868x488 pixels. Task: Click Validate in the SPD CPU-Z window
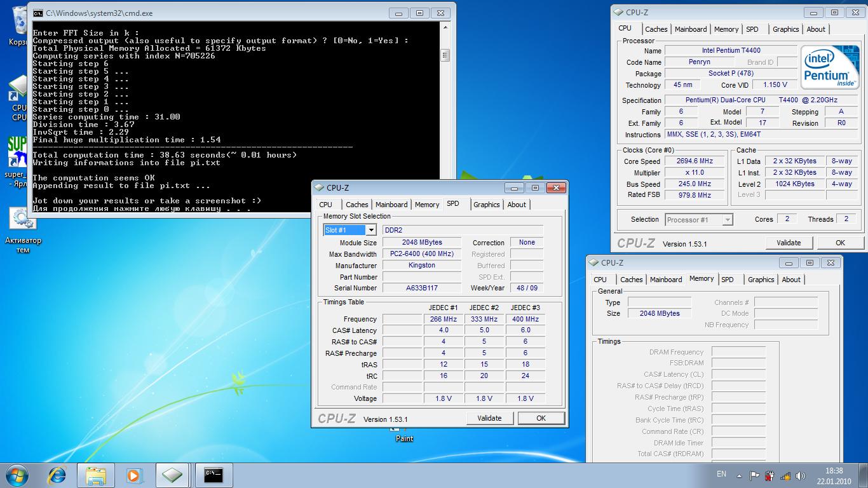pyautogui.click(x=489, y=418)
